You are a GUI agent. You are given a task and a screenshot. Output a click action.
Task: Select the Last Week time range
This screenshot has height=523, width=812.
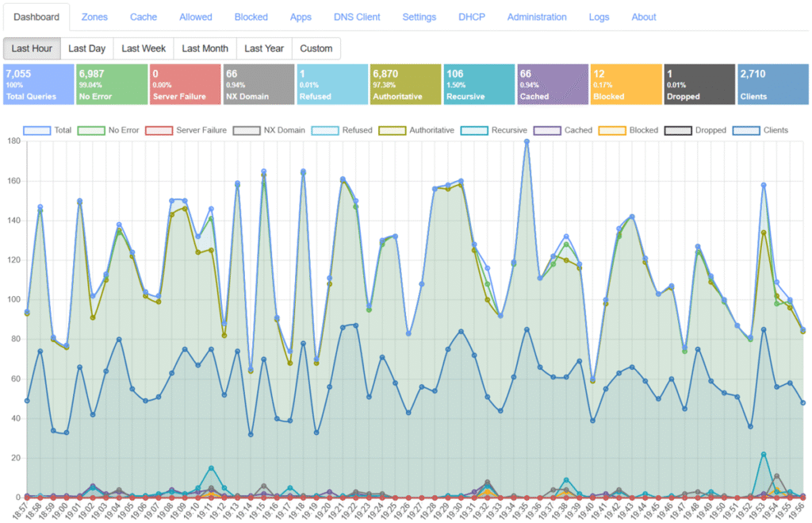[143, 48]
